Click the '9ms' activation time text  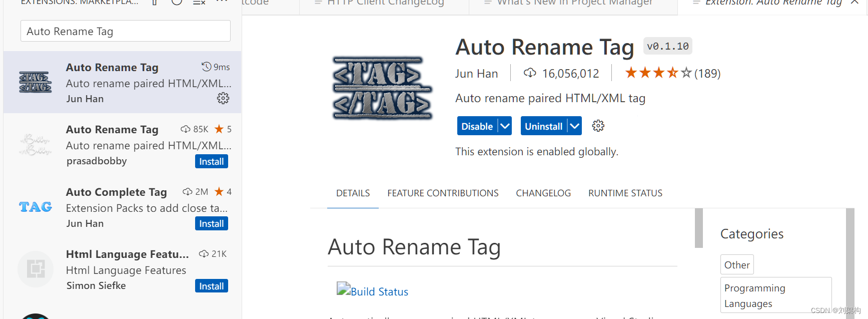pyautogui.click(x=222, y=67)
